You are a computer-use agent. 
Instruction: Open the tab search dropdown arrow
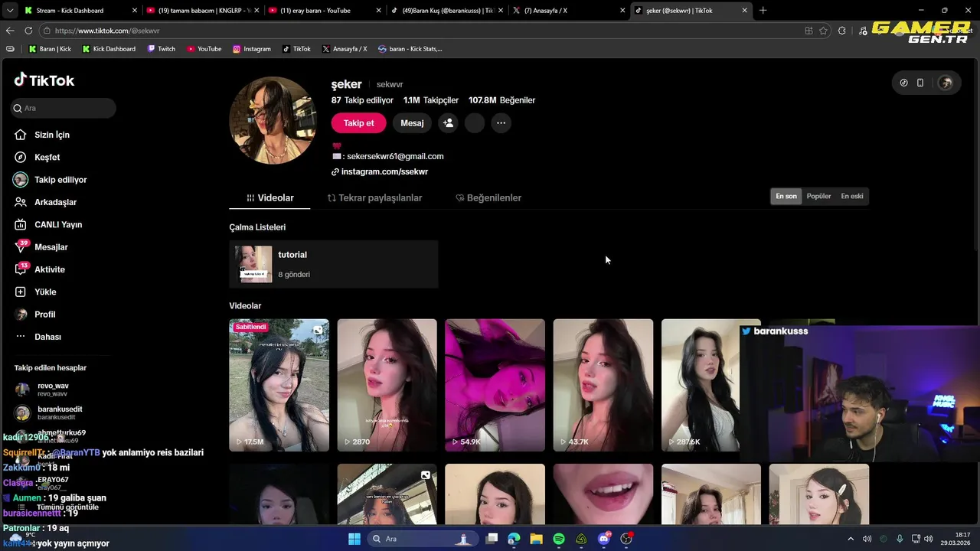click(9, 11)
